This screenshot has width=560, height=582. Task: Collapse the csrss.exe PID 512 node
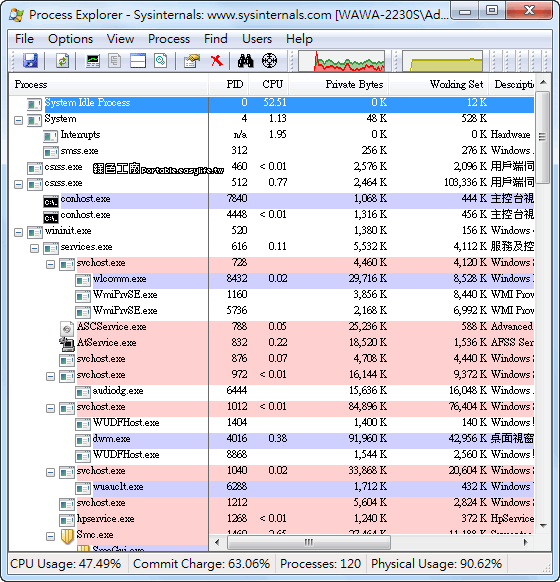(19, 184)
